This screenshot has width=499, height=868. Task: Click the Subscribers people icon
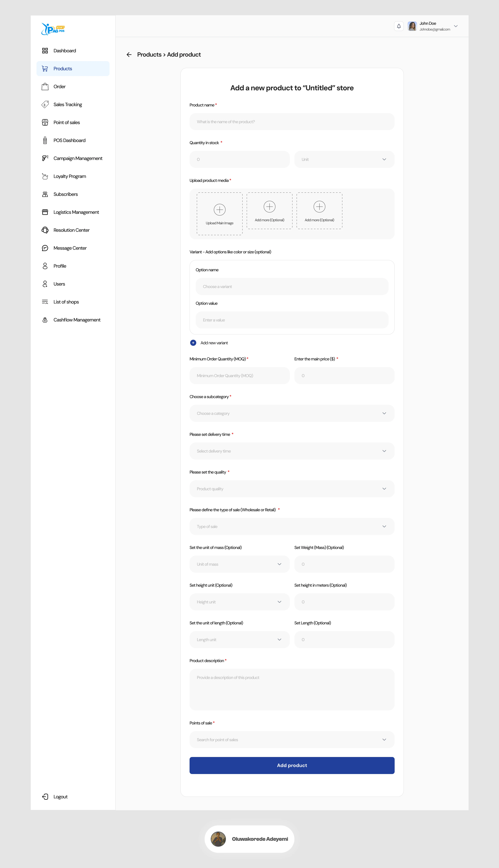click(45, 194)
